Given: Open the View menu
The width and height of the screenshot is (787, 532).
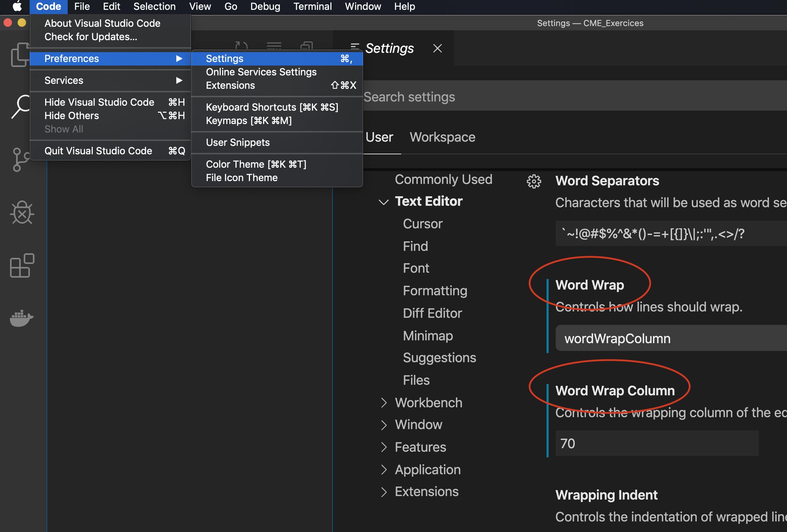Looking at the screenshot, I should click(x=200, y=6).
